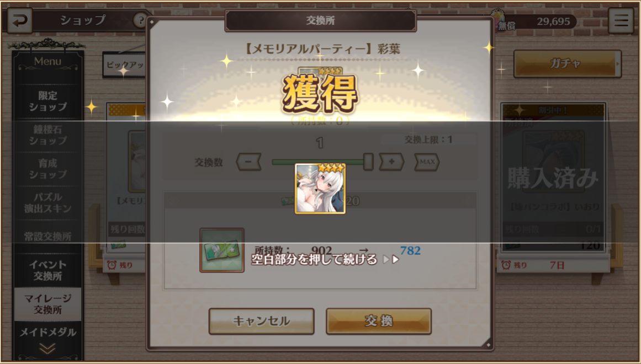The image size is (641, 364).
Task: Select イベント交換所 in the sidebar
Action: 47,270
